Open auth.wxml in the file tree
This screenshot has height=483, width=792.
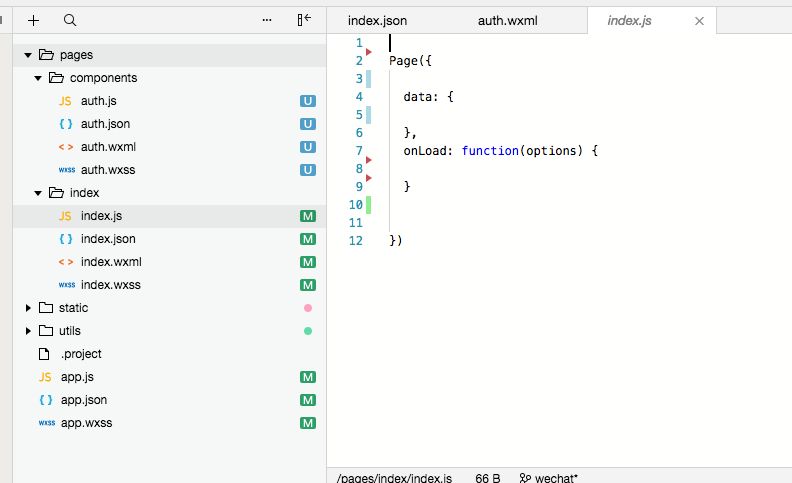point(108,147)
